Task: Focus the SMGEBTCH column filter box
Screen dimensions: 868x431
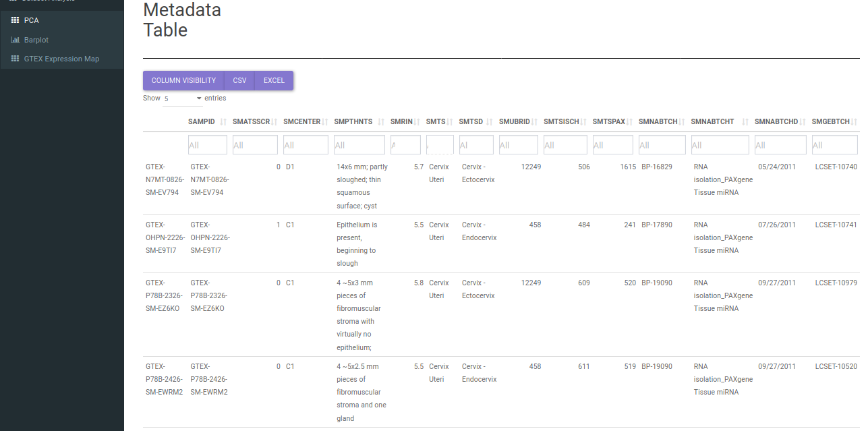Action: 835,145
